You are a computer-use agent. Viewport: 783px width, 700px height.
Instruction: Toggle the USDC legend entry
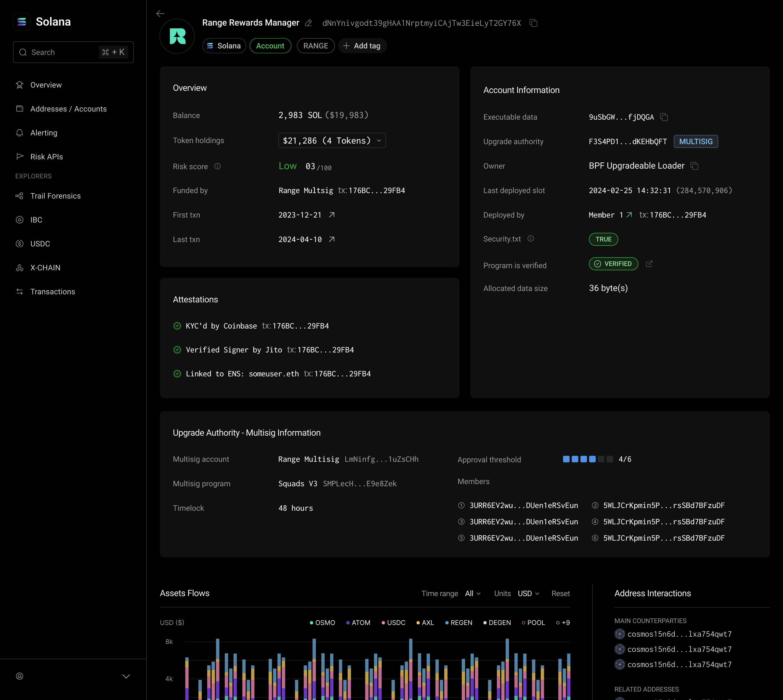(x=393, y=622)
